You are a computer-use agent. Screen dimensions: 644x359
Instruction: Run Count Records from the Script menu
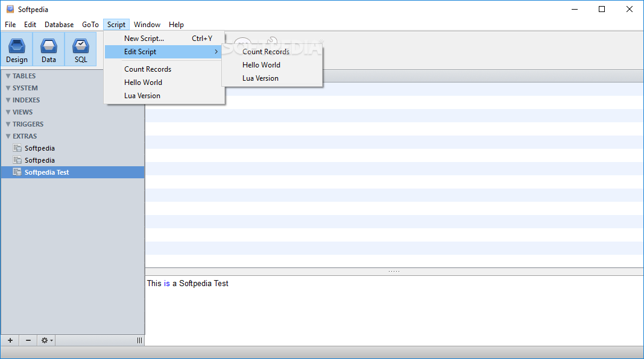(x=164, y=69)
